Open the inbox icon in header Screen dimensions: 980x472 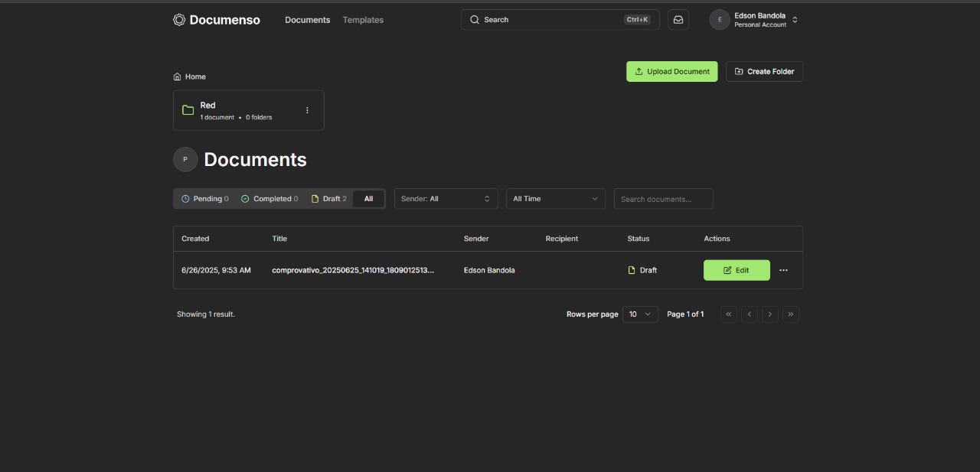(x=678, y=20)
